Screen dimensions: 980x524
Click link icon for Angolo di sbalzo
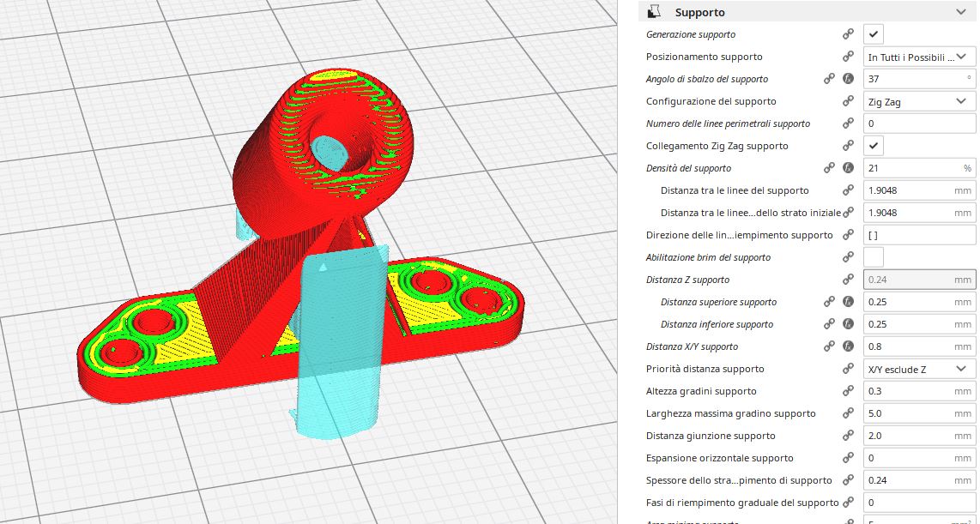coord(829,79)
